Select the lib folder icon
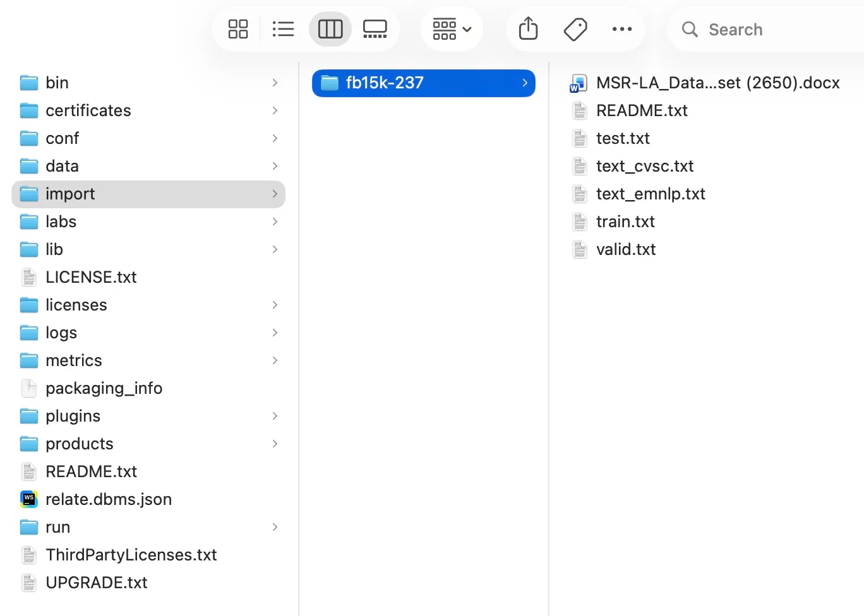This screenshot has height=616, width=864. point(29,249)
